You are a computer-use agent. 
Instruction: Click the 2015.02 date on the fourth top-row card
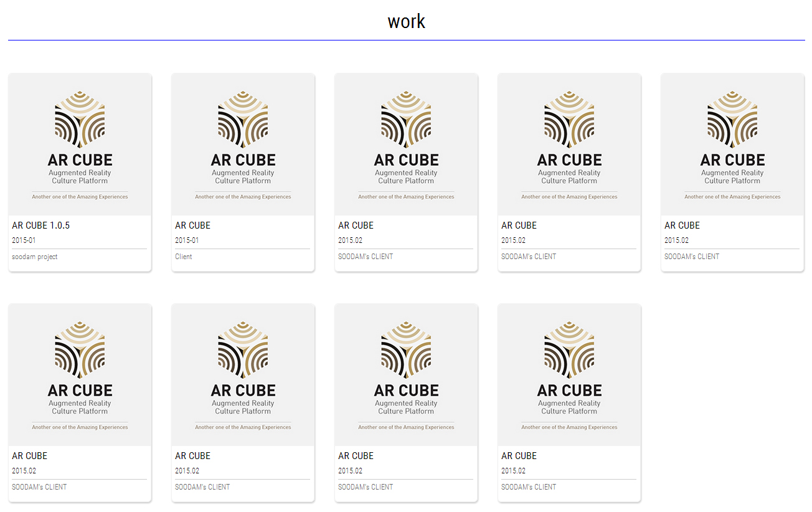513,240
